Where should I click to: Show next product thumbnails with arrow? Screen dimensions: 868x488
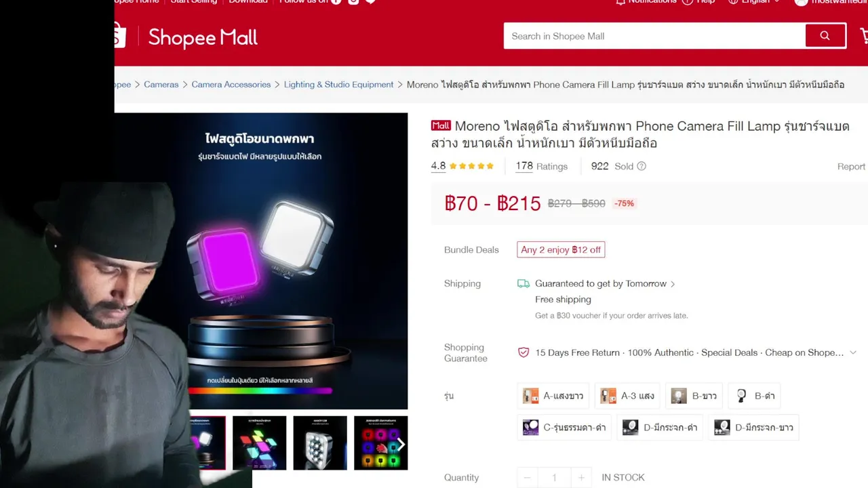[x=400, y=444]
